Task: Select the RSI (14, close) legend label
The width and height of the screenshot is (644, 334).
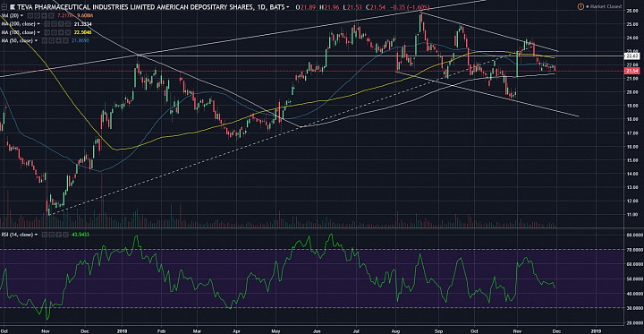Action: [17, 235]
